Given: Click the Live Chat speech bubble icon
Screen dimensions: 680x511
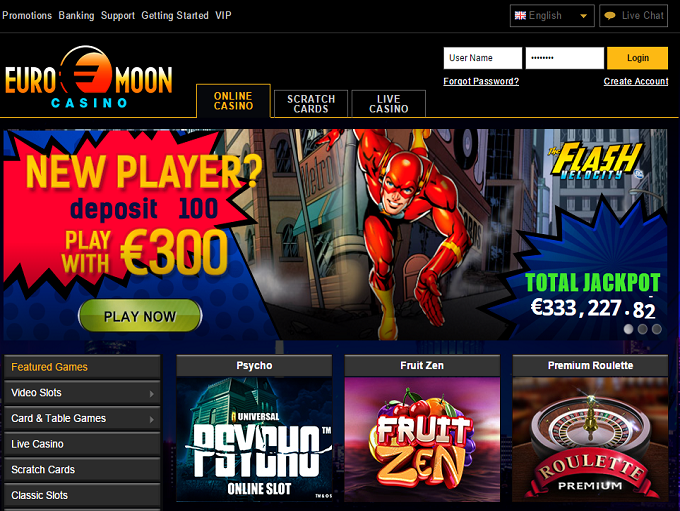Looking at the screenshot, I should 610,16.
